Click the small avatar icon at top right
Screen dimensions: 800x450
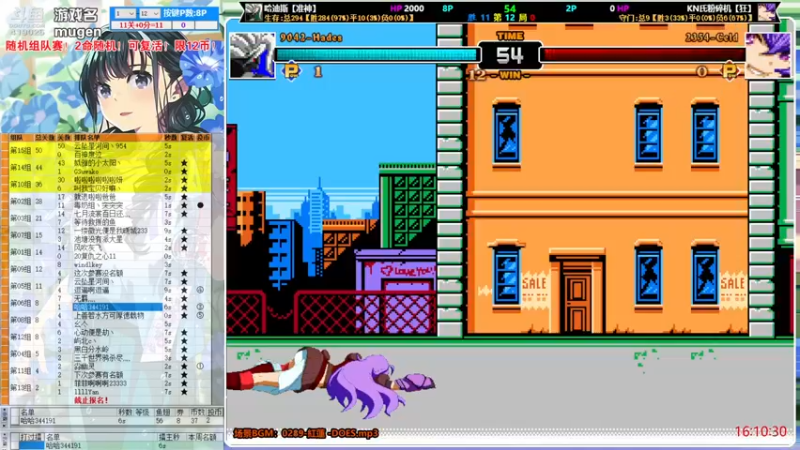click(767, 12)
